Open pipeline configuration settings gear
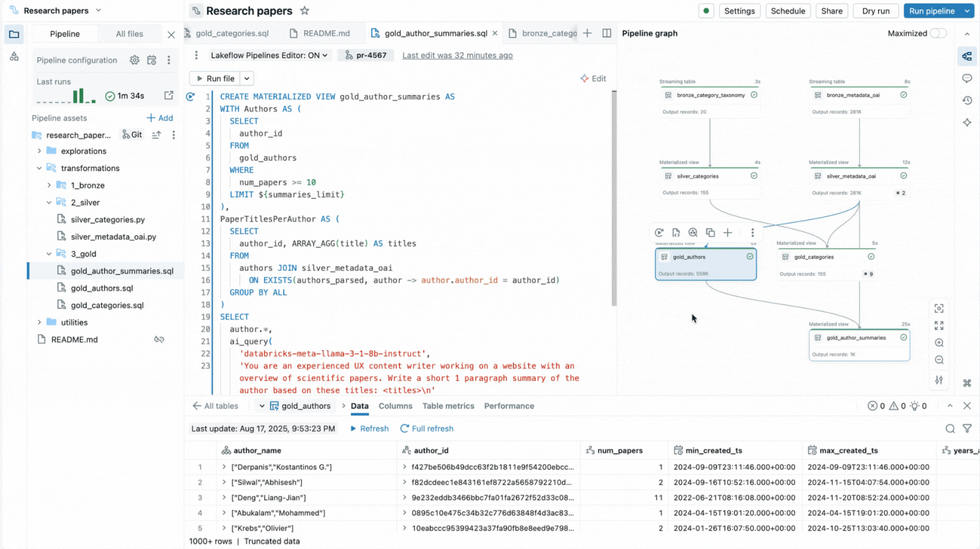The image size is (980, 549). tap(135, 60)
